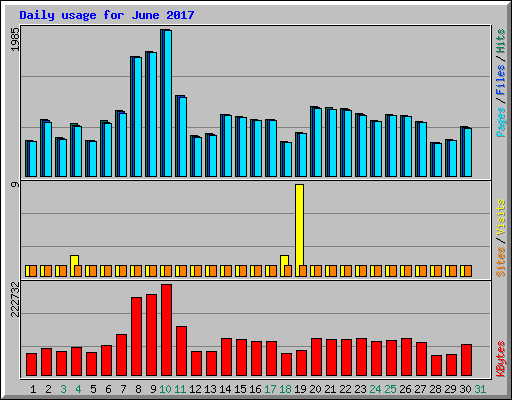Click the red KBytes bar for day 11
The image size is (512, 400).
coord(181,351)
